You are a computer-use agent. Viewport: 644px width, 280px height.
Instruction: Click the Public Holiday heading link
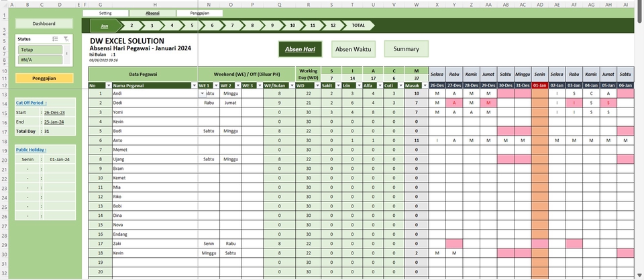pyautogui.click(x=32, y=150)
